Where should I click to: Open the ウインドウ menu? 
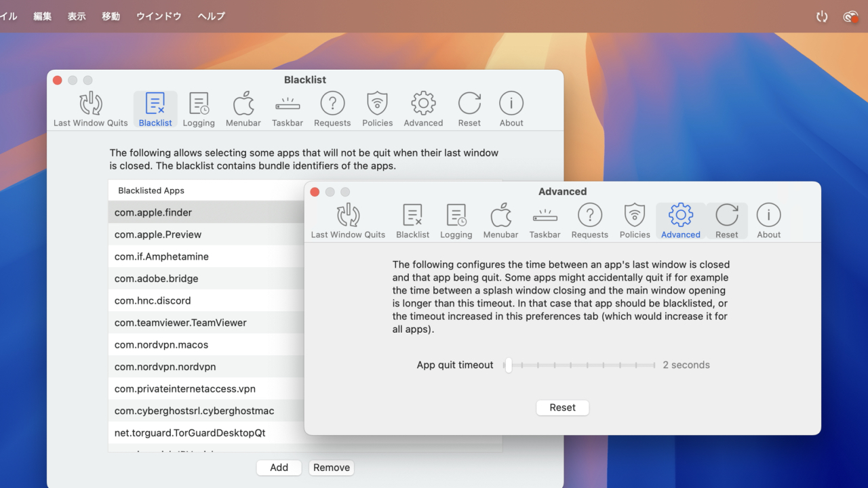pyautogui.click(x=159, y=16)
